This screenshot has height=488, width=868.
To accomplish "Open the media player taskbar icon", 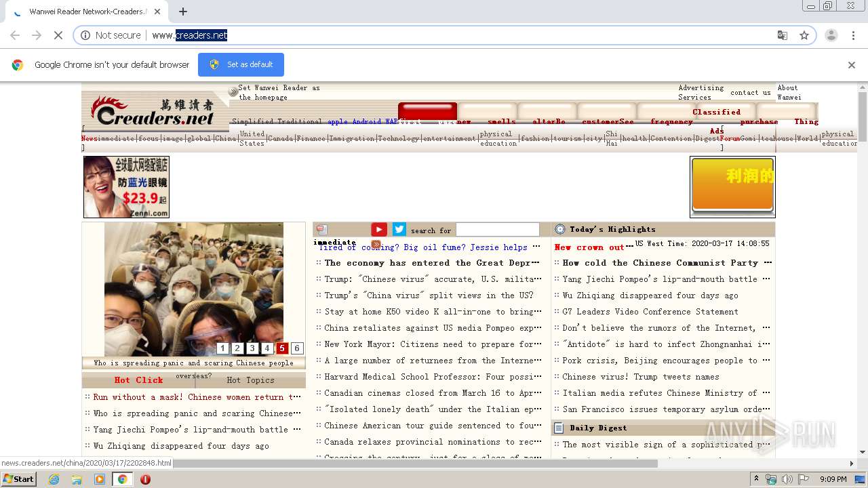I will point(100,479).
